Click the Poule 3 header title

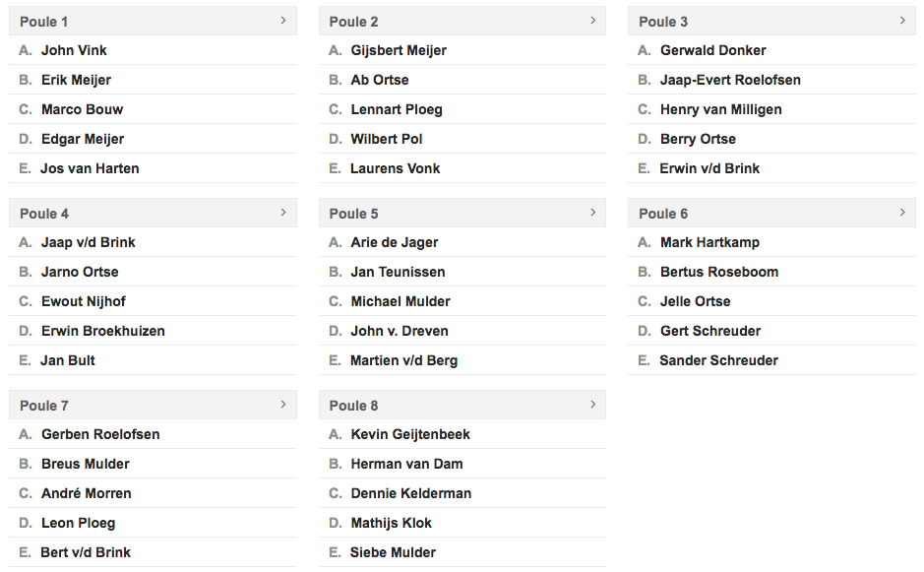(x=663, y=22)
